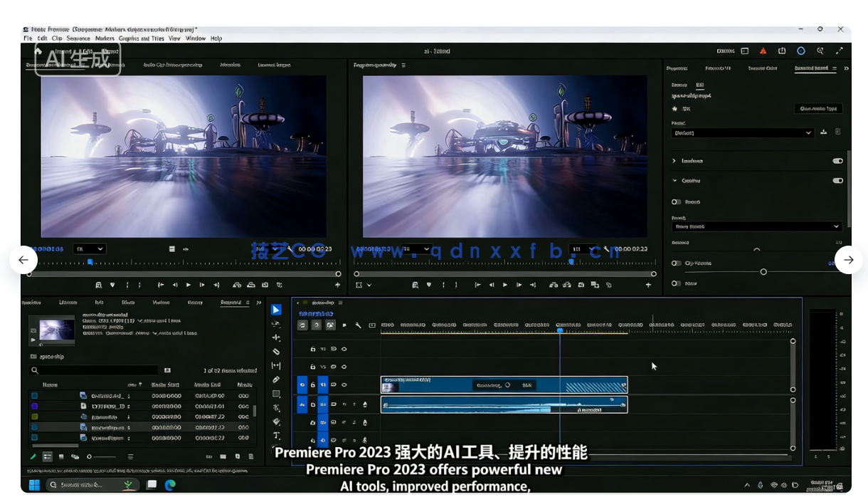Open the Fit zoom level dropdown under the Source monitor

[x=89, y=249]
